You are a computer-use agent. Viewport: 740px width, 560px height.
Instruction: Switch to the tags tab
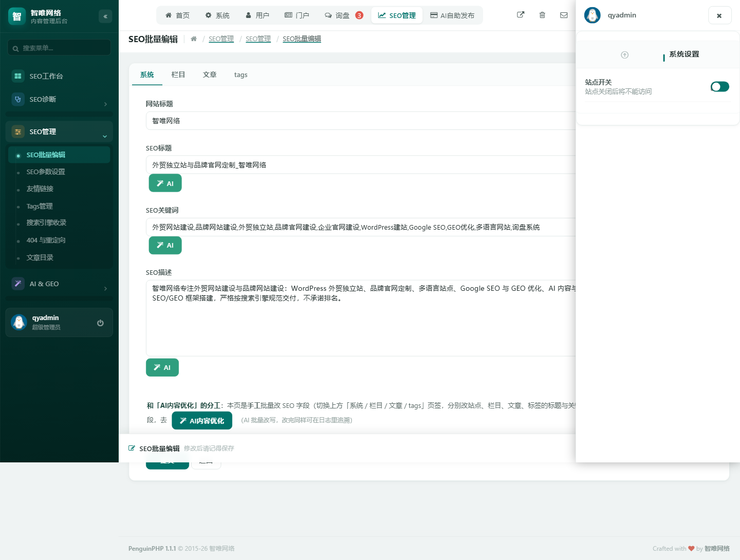241,75
